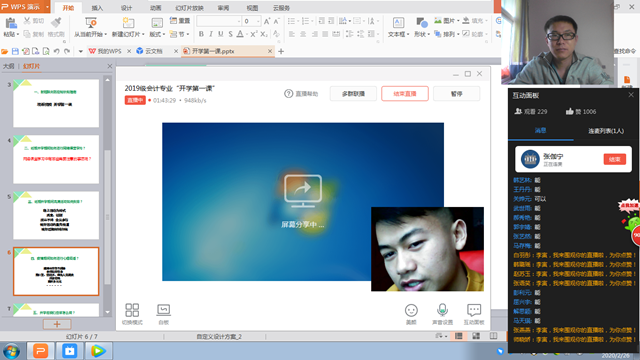The image size is (640, 360).
Task: Switch to slide sorter view icon
Action: (476, 336)
